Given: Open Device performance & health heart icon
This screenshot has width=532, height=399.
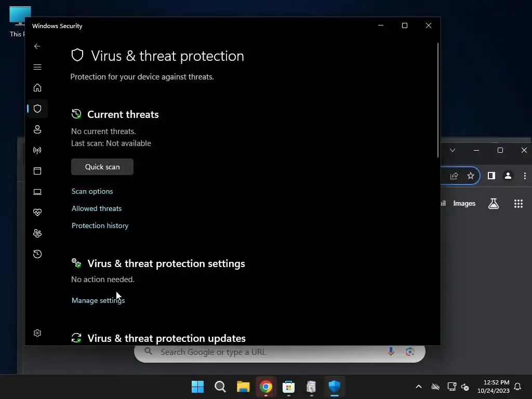Looking at the screenshot, I should tap(37, 212).
